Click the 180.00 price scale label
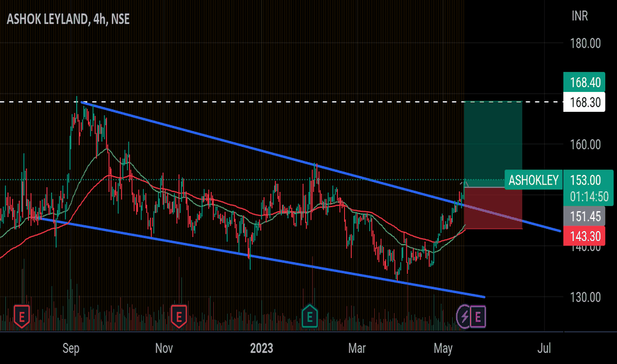This screenshot has height=364, width=617. coord(585,43)
